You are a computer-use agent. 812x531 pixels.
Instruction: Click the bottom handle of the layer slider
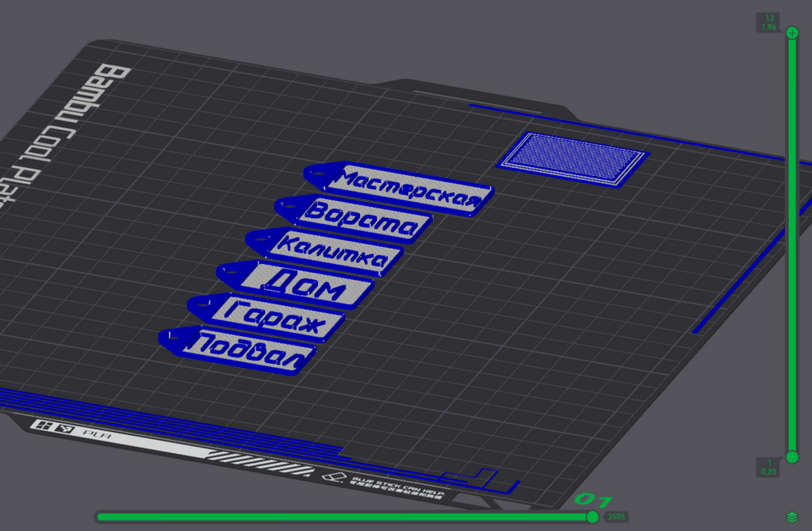point(792,457)
